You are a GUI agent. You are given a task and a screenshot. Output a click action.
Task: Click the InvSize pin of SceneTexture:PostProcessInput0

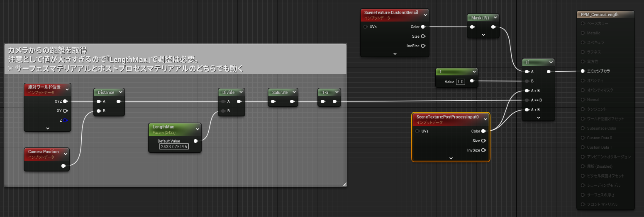(484, 150)
